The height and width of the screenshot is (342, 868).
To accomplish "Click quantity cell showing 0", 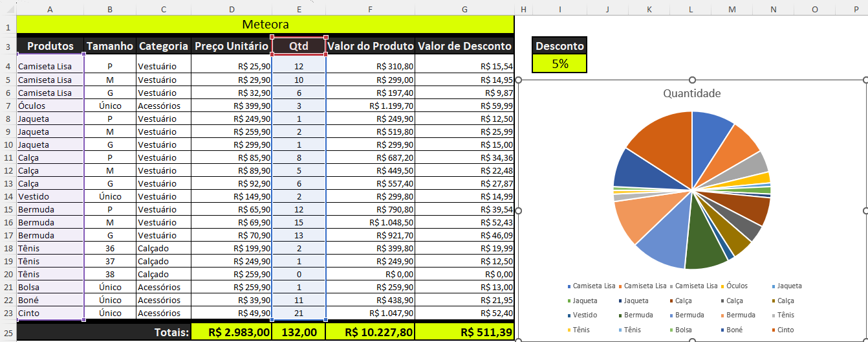I will pos(299,274).
